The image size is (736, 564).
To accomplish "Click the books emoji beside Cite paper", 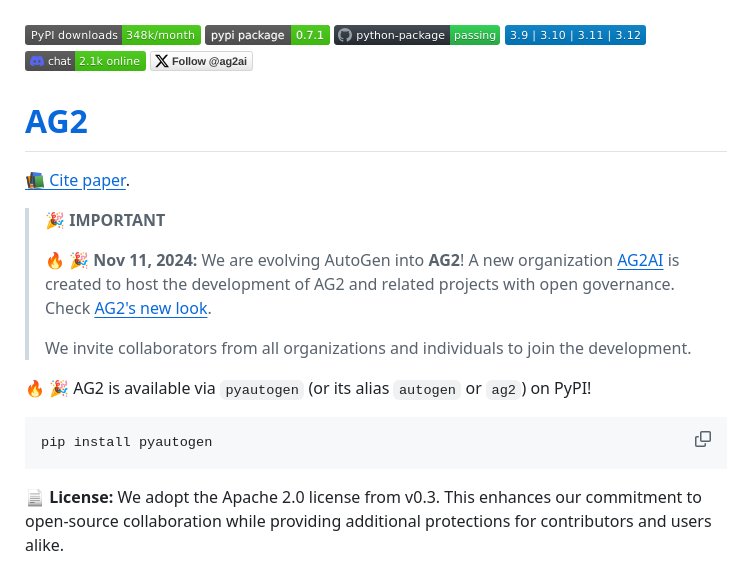I will [x=35, y=181].
